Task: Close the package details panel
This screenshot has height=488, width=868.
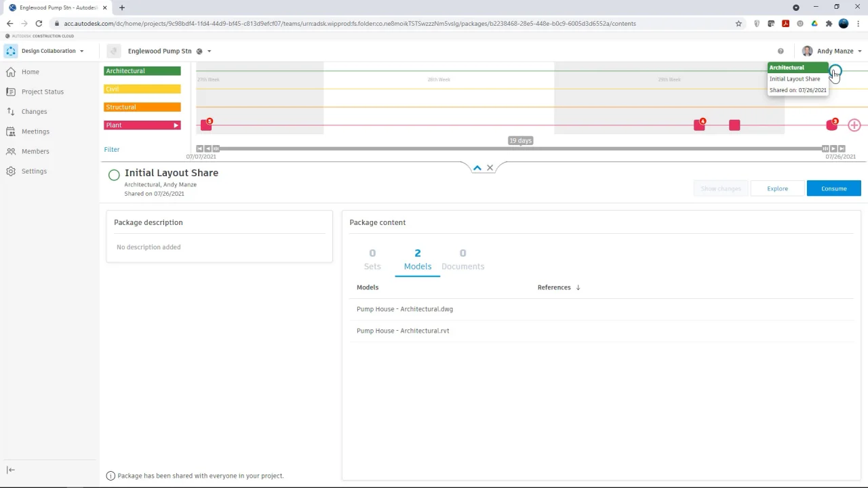Action: tap(490, 168)
